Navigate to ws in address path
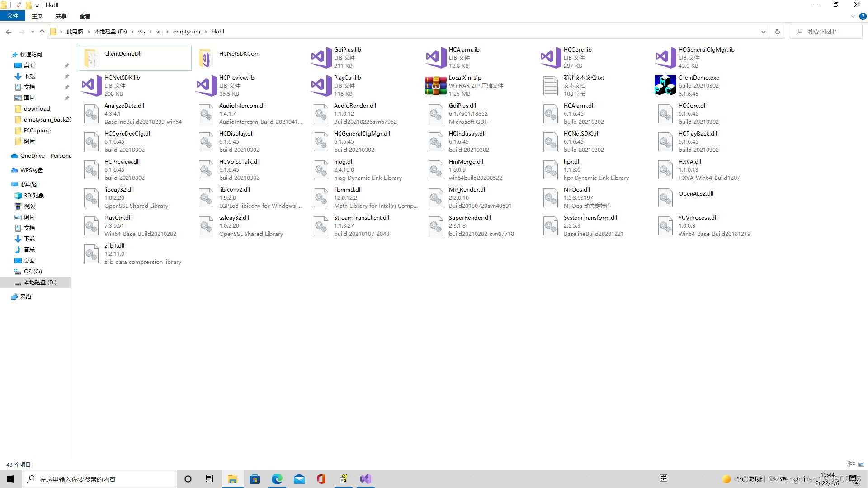Viewport: 868px width, 488px height. (x=142, y=32)
